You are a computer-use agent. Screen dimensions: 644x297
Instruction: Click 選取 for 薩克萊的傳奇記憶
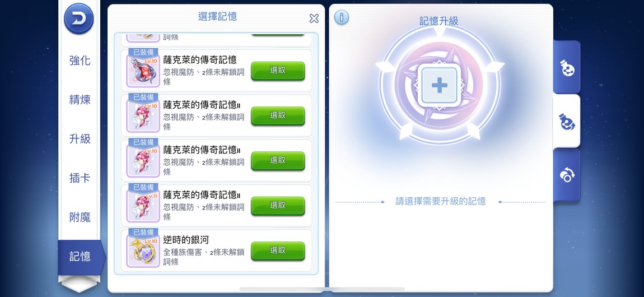[x=278, y=71]
